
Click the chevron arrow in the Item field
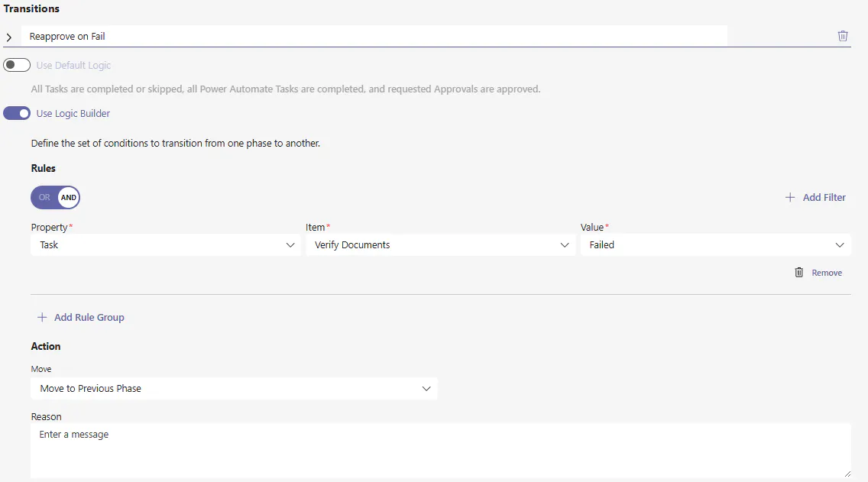tap(565, 245)
